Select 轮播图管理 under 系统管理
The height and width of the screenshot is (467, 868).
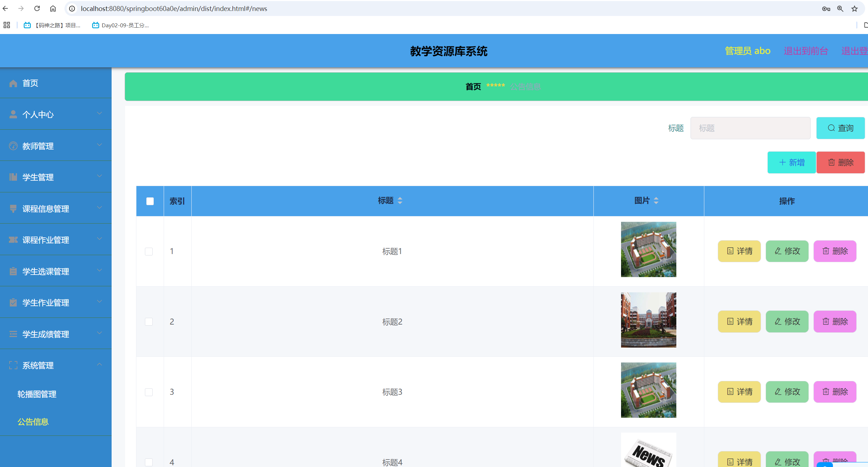[36, 394]
